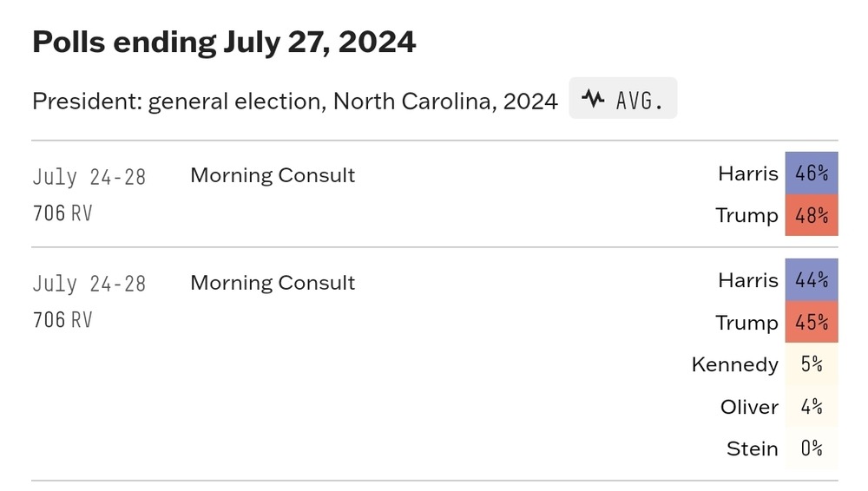
Task: Click the Oliver 4% result cell
Action: [x=812, y=406]
